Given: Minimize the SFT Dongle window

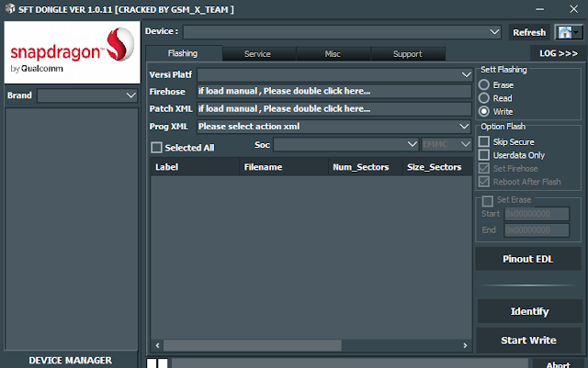Looking at the screenshot, I should click(539, 9).
